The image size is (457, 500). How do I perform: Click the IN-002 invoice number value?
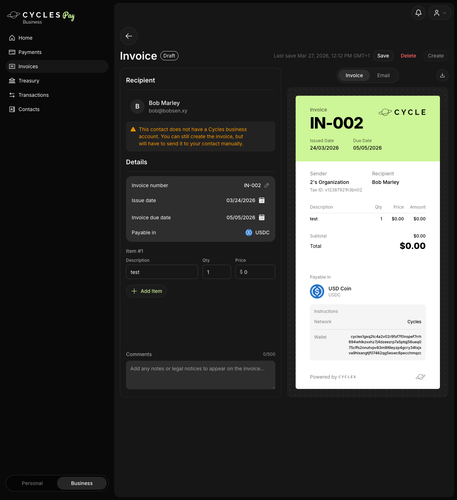tap(252, 185)
